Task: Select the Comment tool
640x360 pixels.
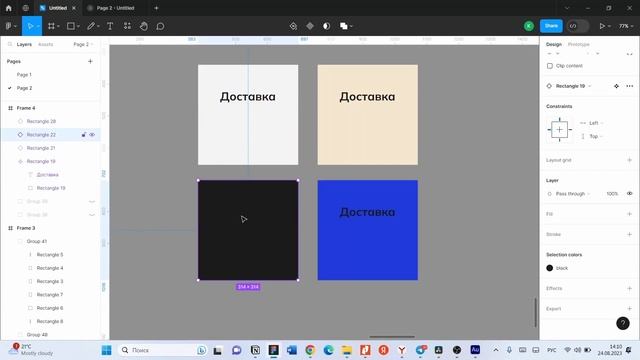Action: click(x=160, y=26)
